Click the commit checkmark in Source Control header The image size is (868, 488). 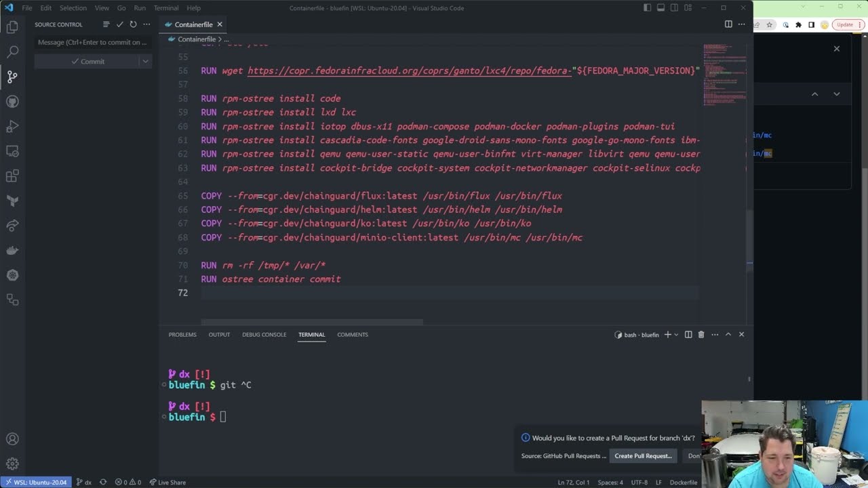(119, 24)
